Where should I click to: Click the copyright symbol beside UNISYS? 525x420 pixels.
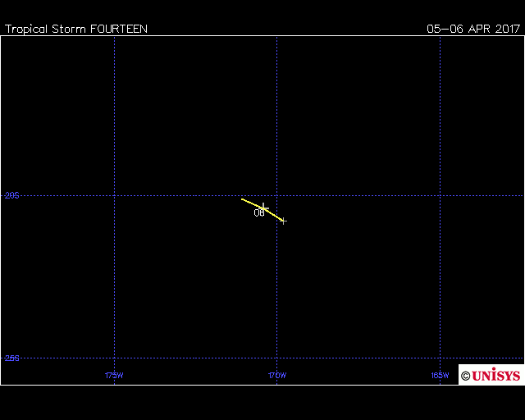click(465, 376)
